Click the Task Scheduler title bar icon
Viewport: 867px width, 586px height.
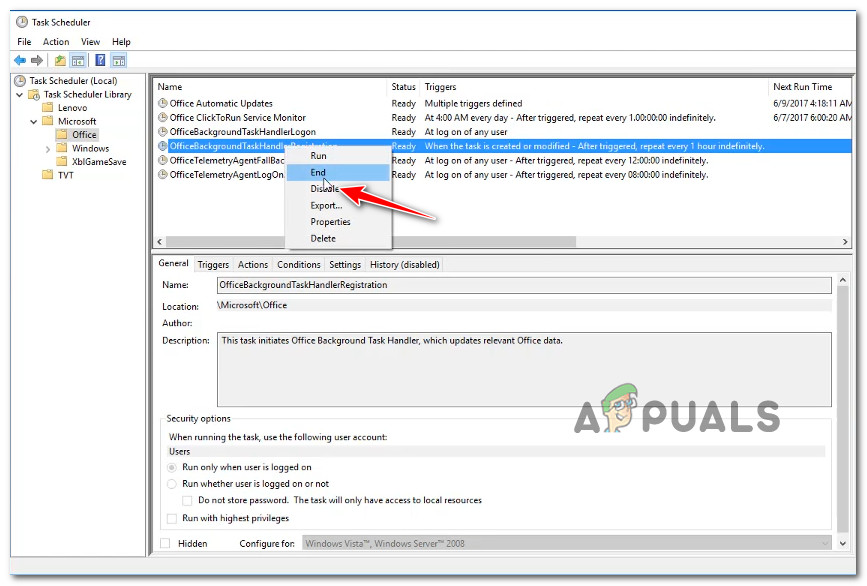(22, 22)
